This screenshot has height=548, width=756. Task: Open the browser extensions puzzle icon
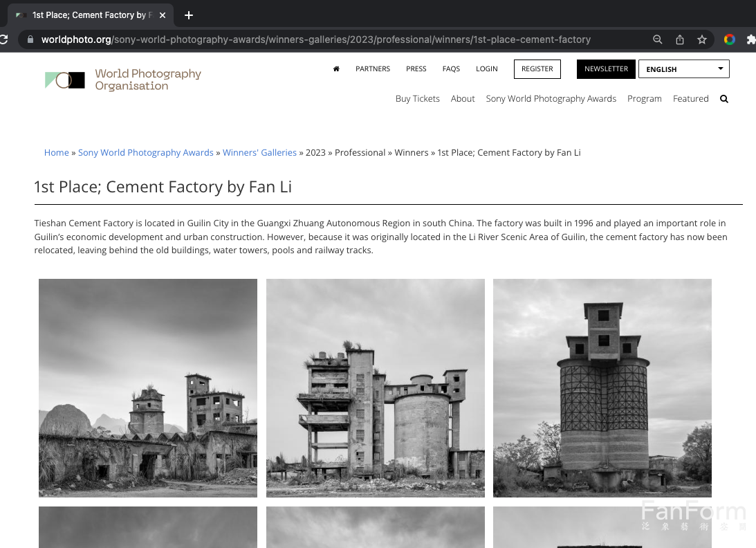[751, 39]
